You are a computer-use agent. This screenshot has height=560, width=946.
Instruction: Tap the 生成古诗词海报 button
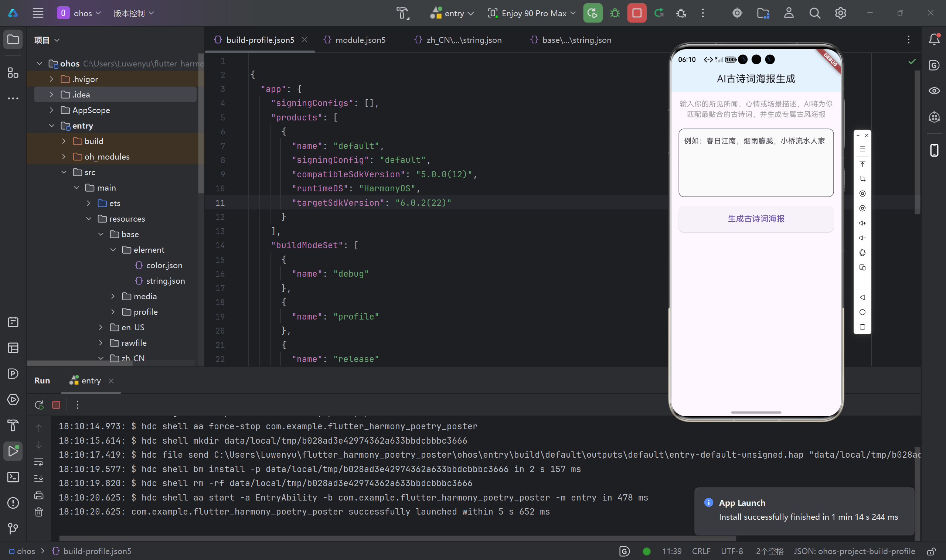click(756, 219)
